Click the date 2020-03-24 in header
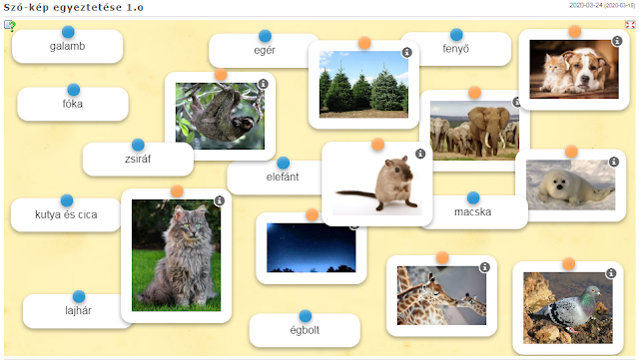The image size is (639, 364). tap(585, 5)
